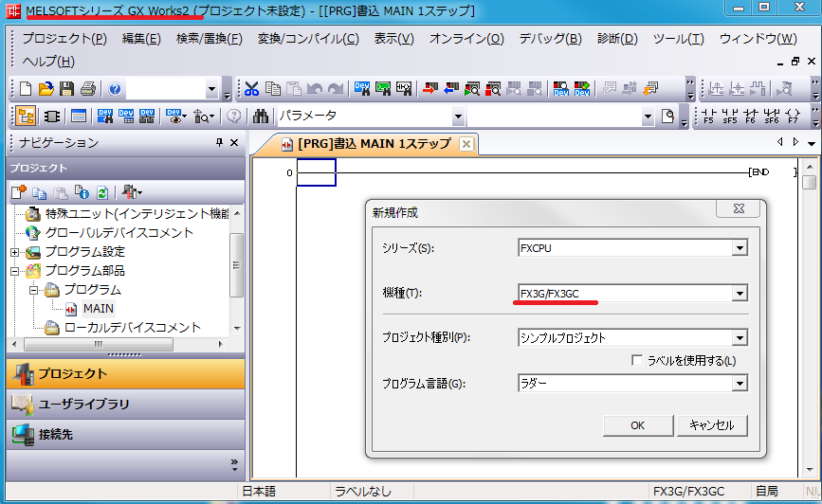
Task: Open the プログラム言語 ラダー dropdown
Action: 740,384
